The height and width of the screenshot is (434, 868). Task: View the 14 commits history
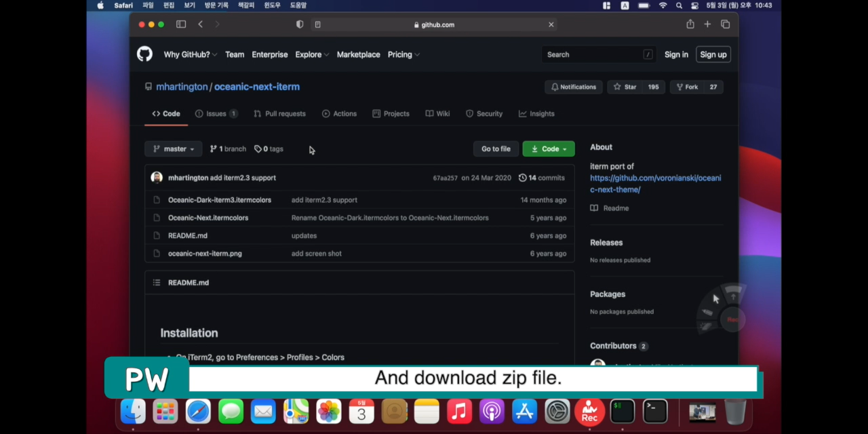(x=541, y=178)
